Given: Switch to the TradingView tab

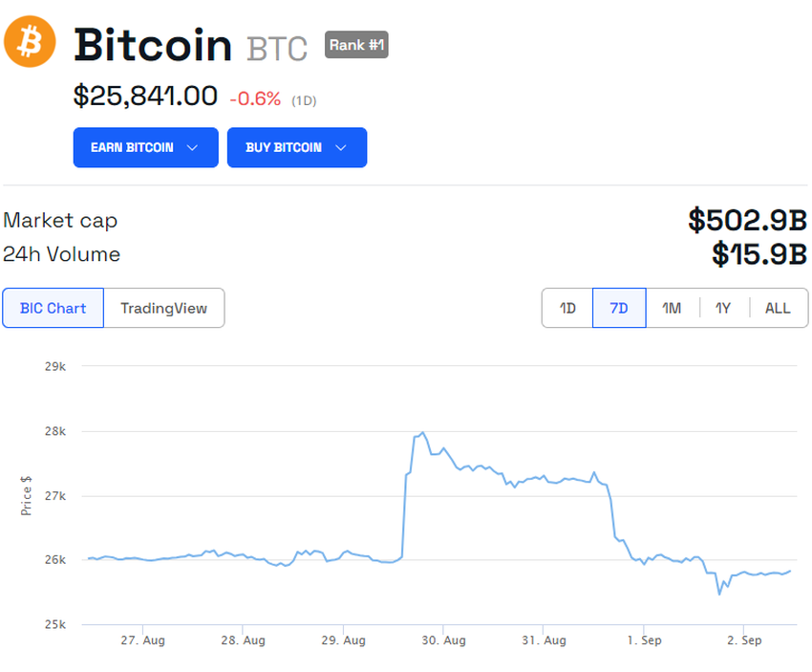Looking at the screenshot, I should click(164, 308).
